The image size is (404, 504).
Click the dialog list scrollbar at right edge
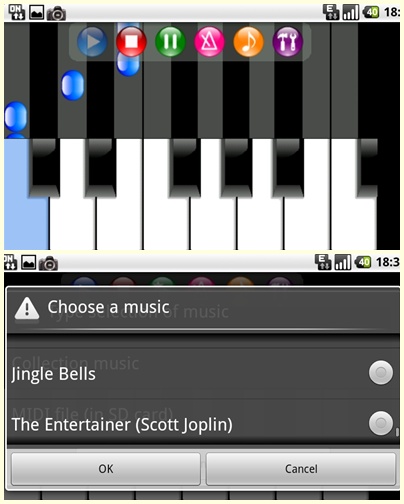(x=397, y=432)
